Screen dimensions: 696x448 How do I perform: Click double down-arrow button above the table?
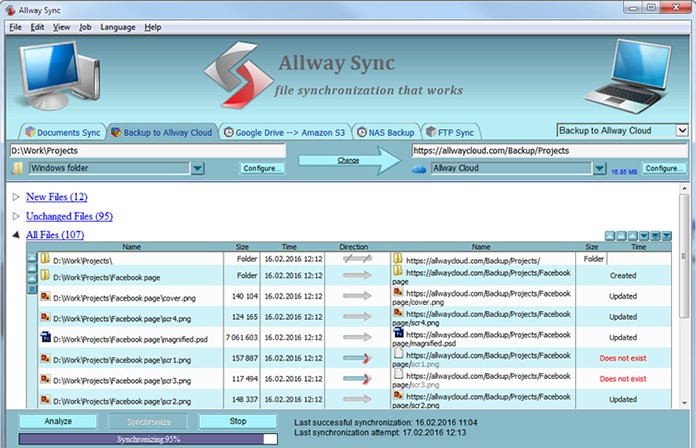tap(655, 236)
